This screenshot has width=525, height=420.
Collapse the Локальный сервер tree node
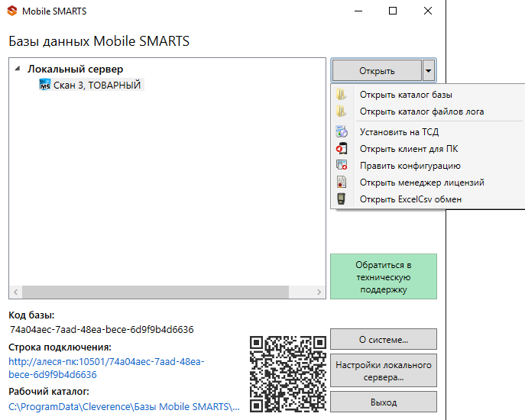18,69
